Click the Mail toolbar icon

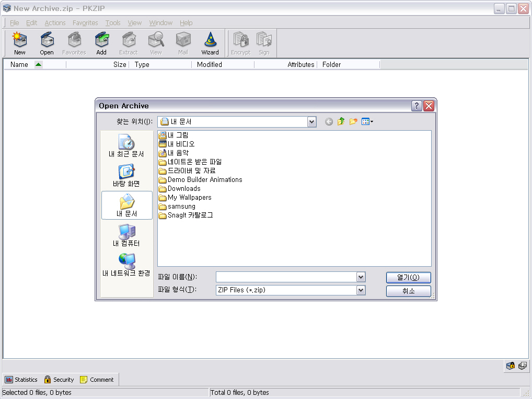[183, 43]
